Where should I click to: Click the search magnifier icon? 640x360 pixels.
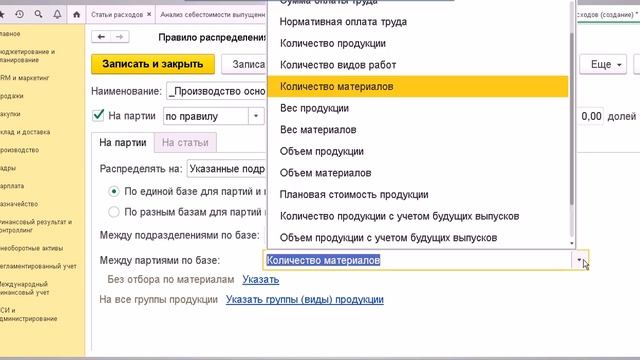38,14
